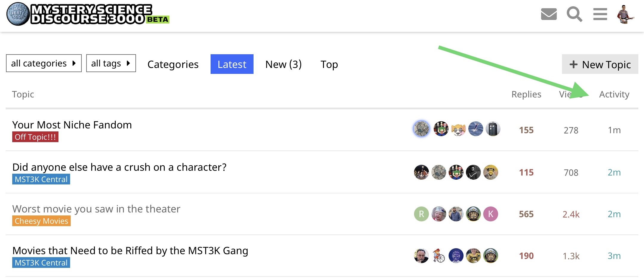Click the pink K avatar
The width and height of the screenshot is (644, 278).
click(x=491, y=214)
